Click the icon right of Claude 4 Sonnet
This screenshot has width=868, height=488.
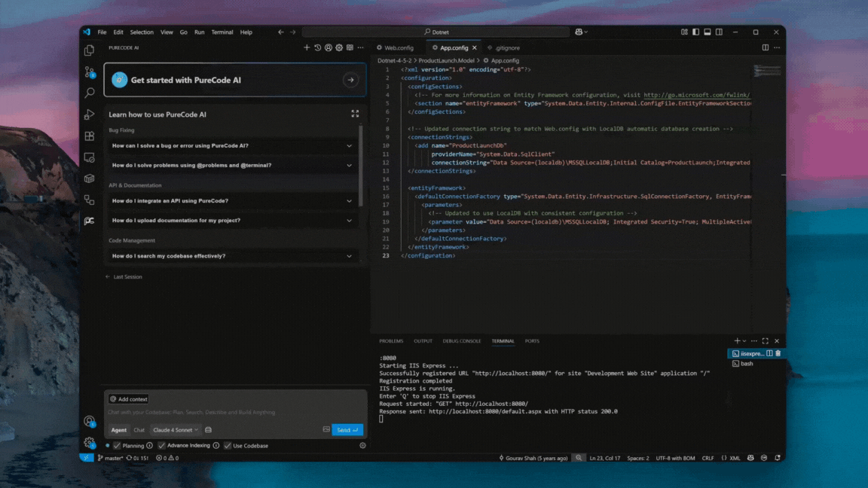[x=208, y=430]
